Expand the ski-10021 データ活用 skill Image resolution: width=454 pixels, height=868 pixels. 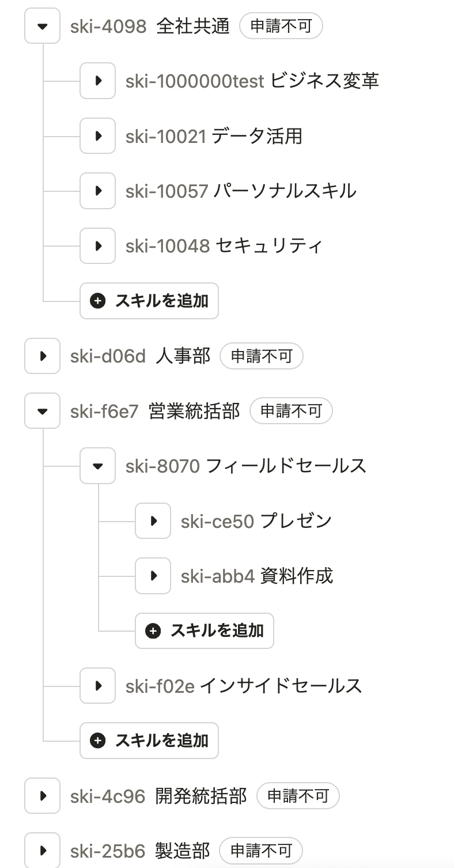97,136
